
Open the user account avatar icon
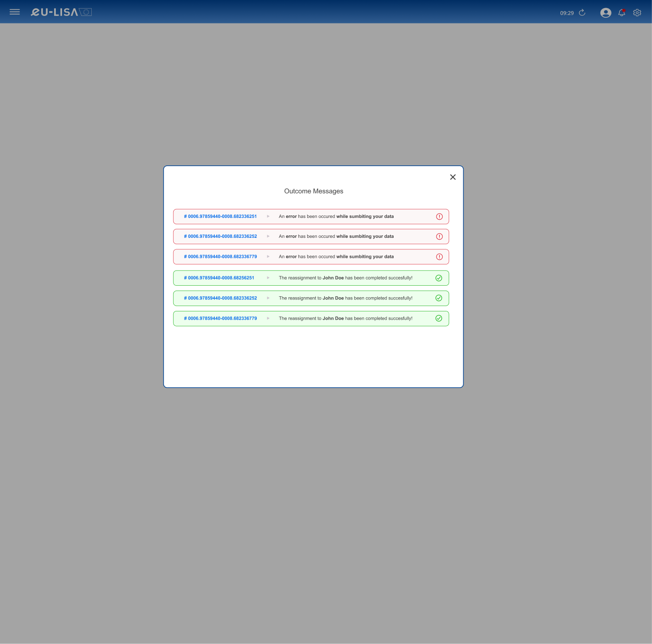click(x=605, y=12)
